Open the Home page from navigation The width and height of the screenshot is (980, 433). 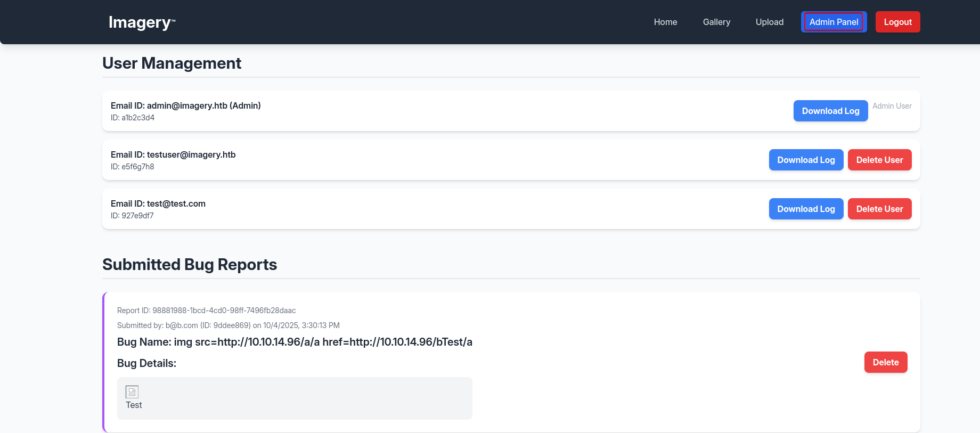click(x=665, y=22)
